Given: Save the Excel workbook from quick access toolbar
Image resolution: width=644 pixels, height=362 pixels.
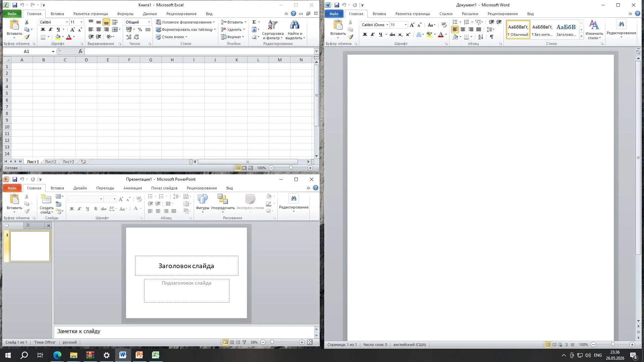Looking at the screenshot, I should (14, 5).
